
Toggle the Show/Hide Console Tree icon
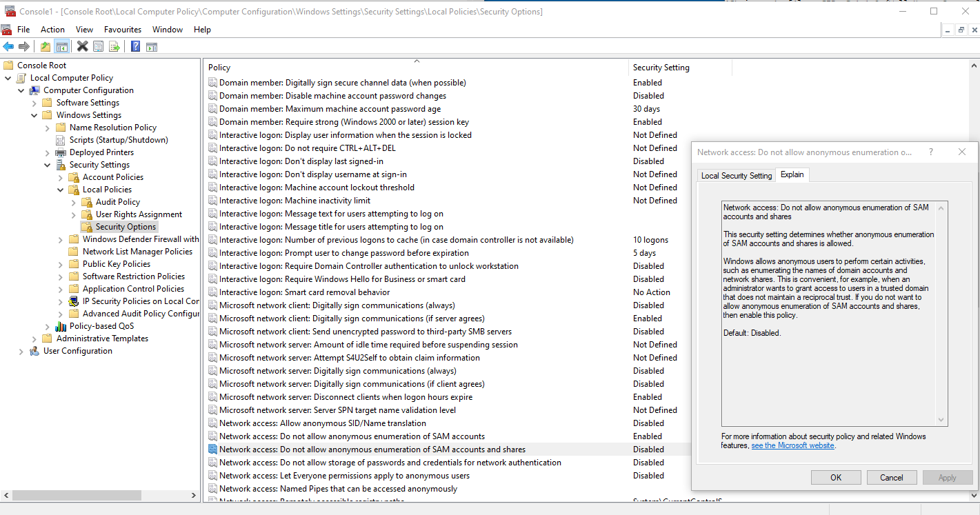(61, 46)
